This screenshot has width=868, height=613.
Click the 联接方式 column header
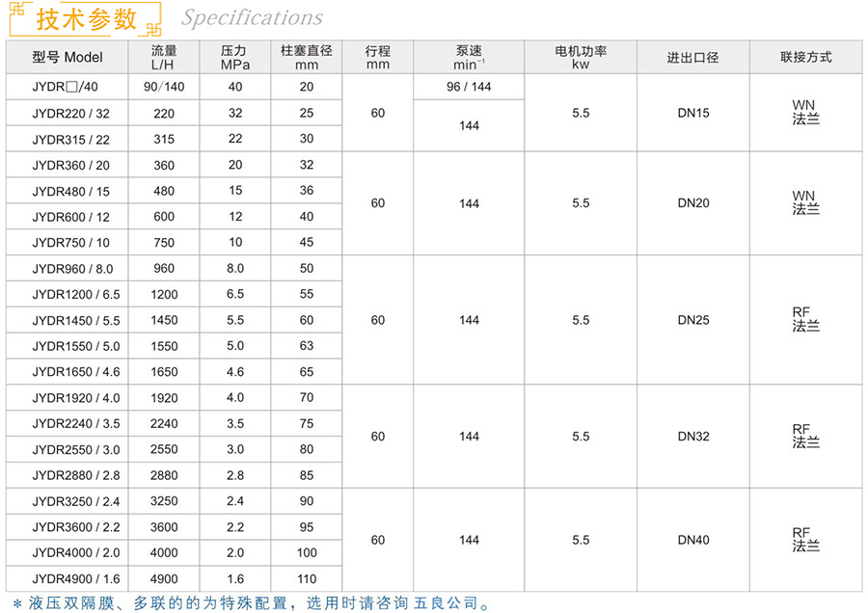tap(805, 58)
